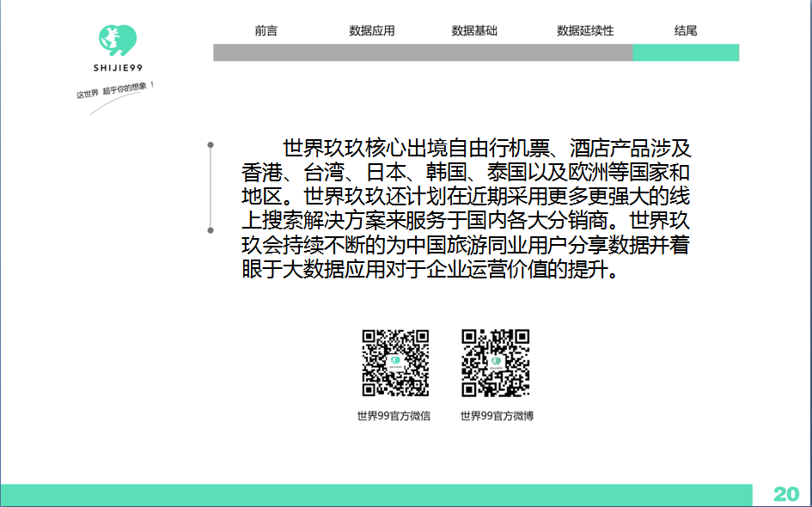Select the 数据基础 tab
Viewport: 812px width, 507px height.
coord(474,31)
